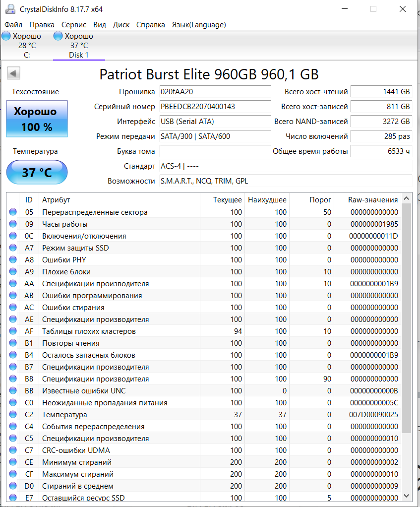Open the Файл menu

point(13,25)
